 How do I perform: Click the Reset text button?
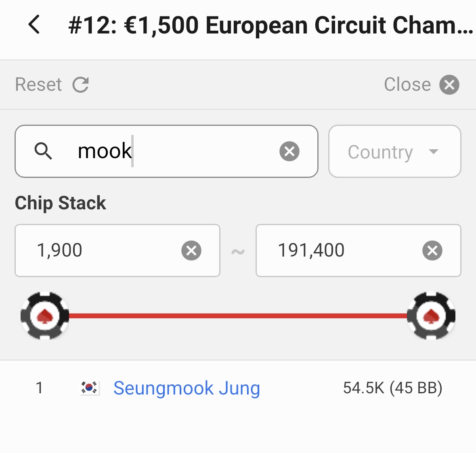coord(38,85)
